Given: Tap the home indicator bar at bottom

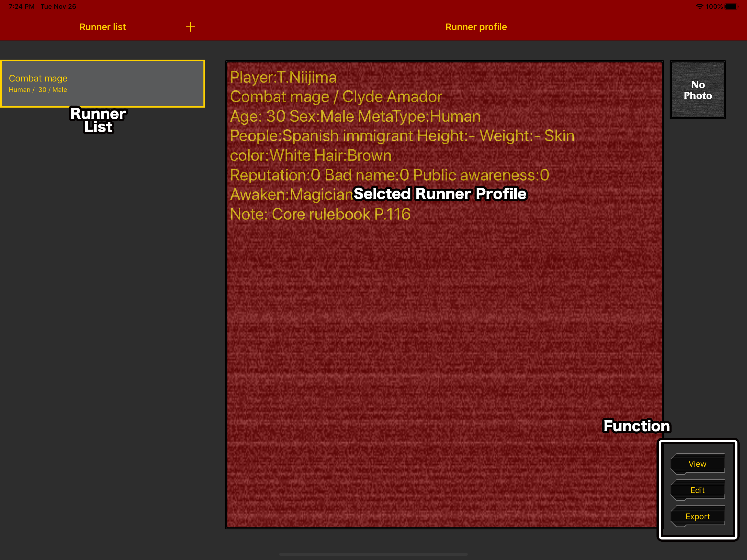Looking at the screenshot, I should (x=373, y=554).
